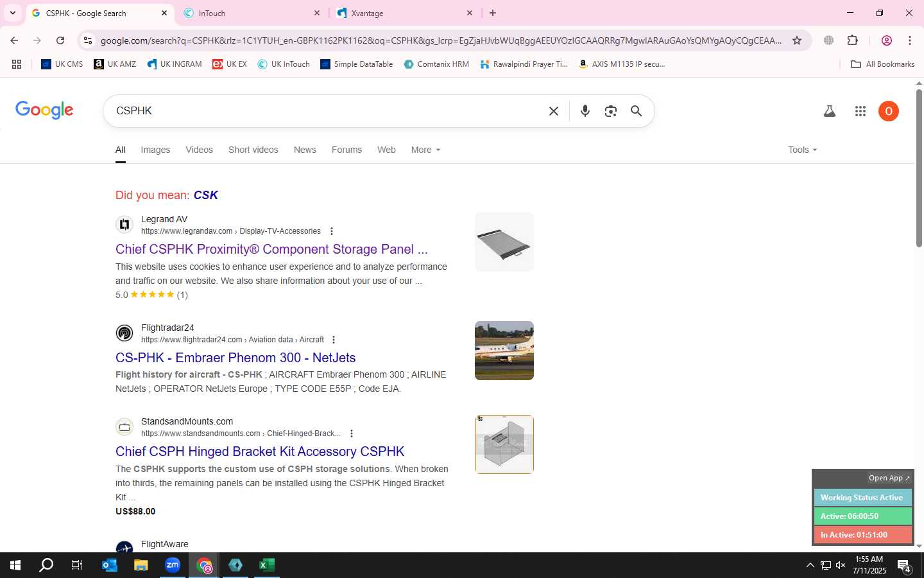Open Outlook from the taskbar
This screenshot has height=578, width=924.
[x=110, y=565]
